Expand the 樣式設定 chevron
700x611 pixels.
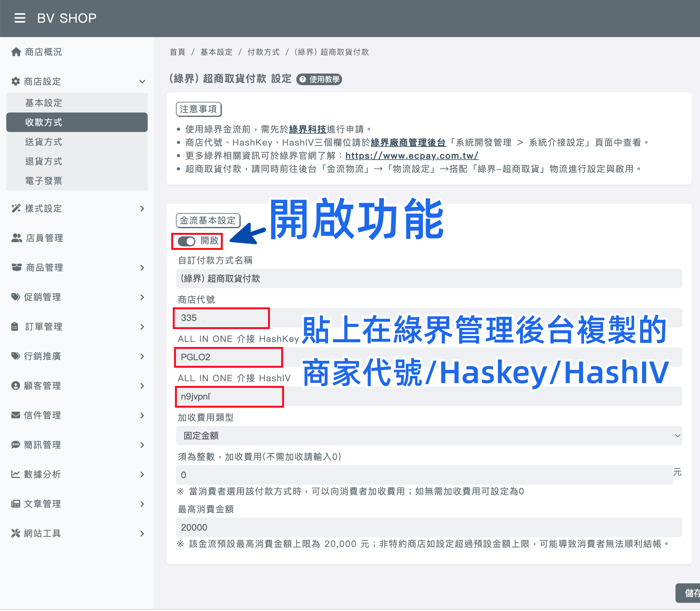click(x=142, y=208)
